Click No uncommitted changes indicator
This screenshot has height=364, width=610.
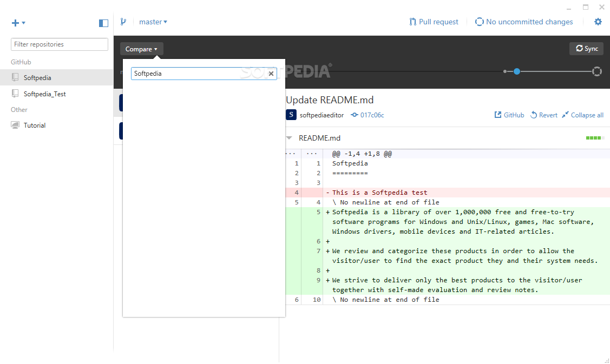pos(524,22)
